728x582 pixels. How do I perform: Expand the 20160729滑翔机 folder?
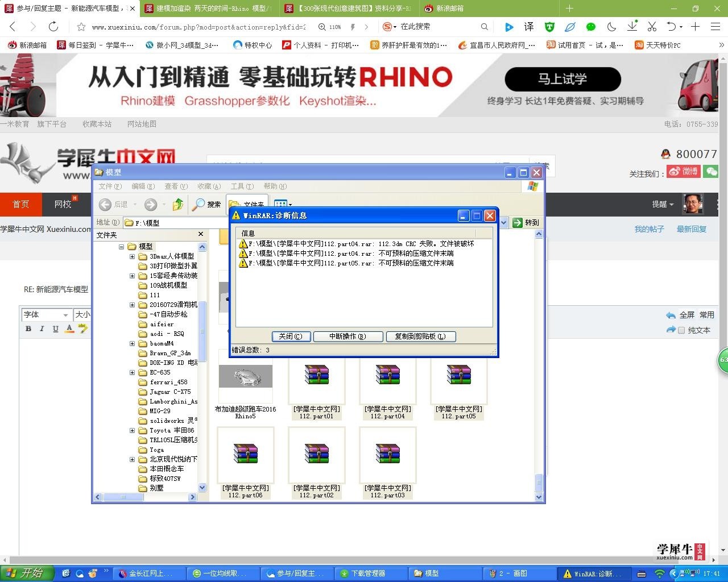[132, 305]
